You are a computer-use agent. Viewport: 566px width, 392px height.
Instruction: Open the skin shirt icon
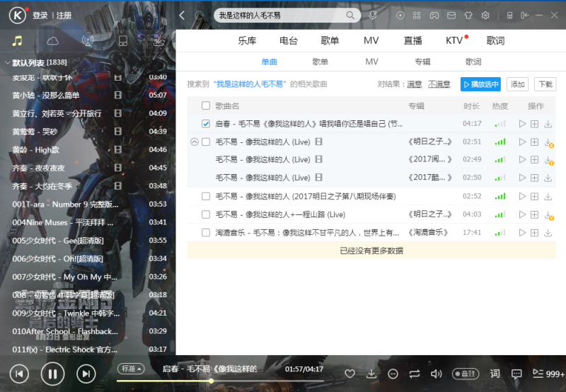468,15
